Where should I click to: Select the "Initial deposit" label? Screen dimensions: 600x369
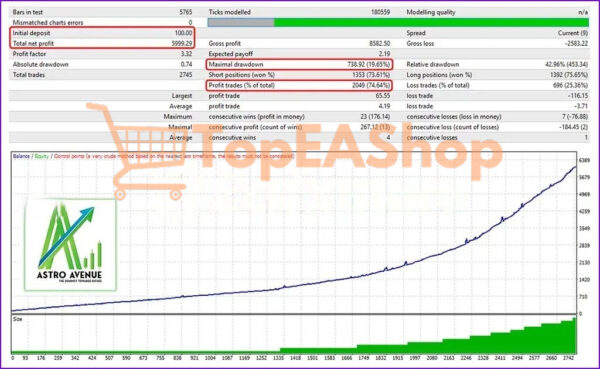click(x=31, y=33)
